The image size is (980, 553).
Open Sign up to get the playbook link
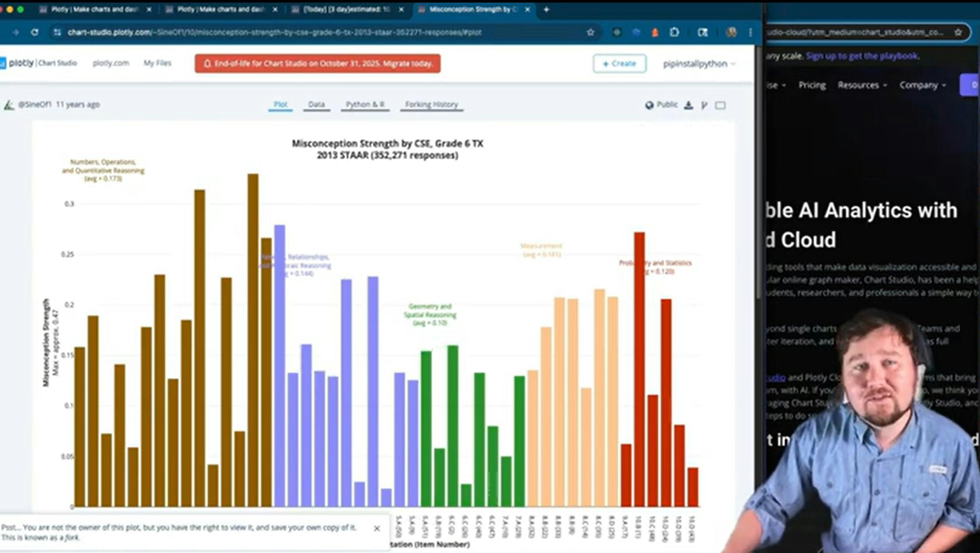pyautogui.click(x=862, y=56)
